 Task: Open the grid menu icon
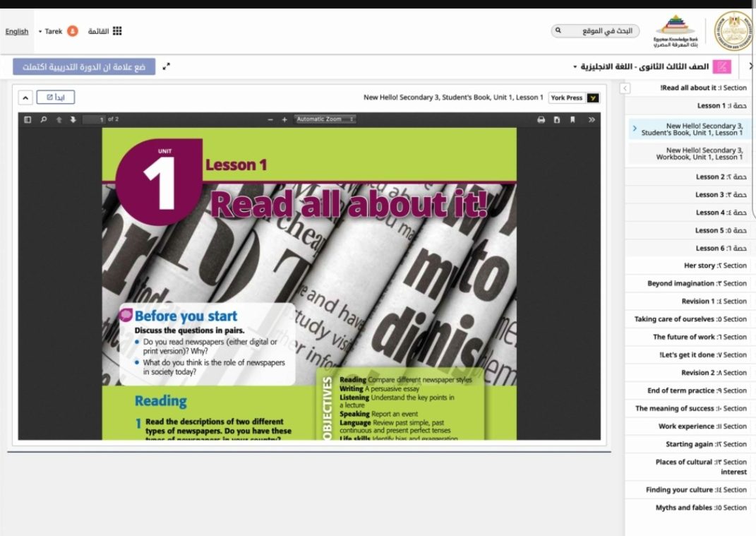(117, 31)
